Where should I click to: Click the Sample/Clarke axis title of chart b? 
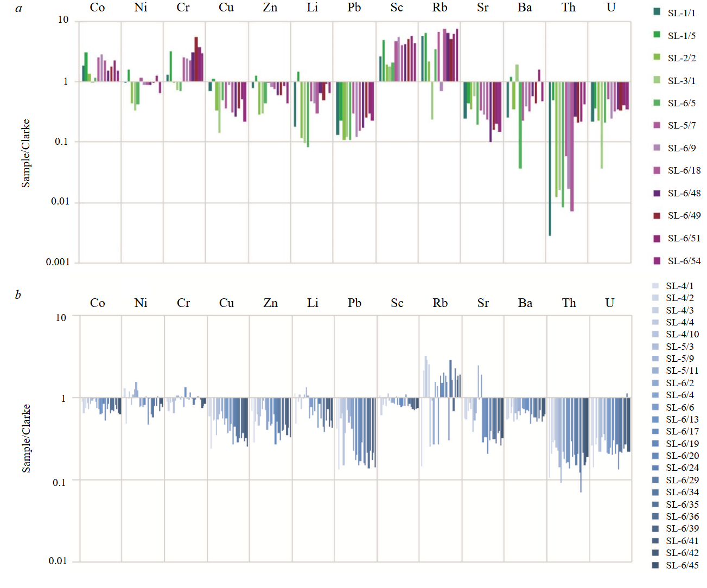26,438
